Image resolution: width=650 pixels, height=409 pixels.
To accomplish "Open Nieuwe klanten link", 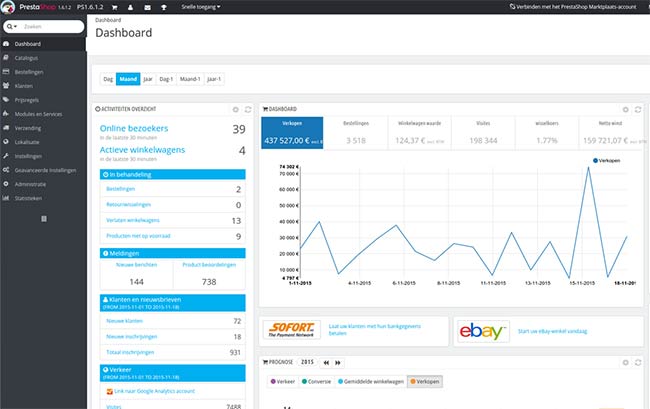I will coord(124,321).
